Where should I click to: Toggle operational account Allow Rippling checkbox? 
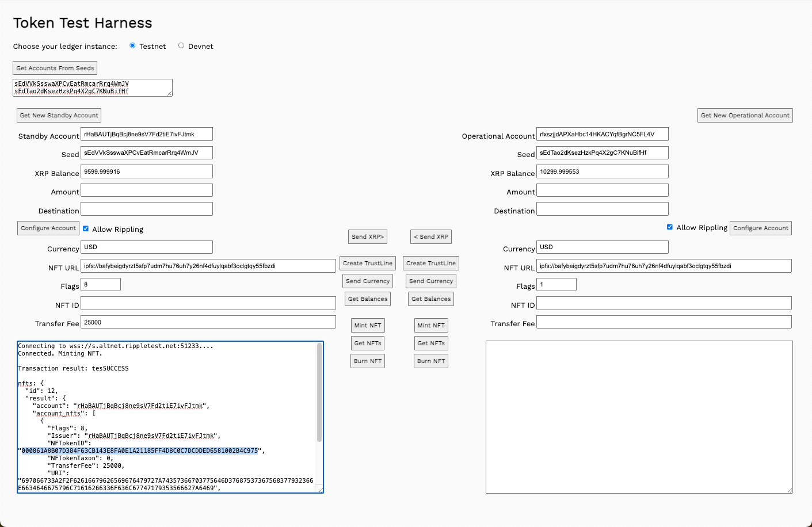[x=669, y=227]
